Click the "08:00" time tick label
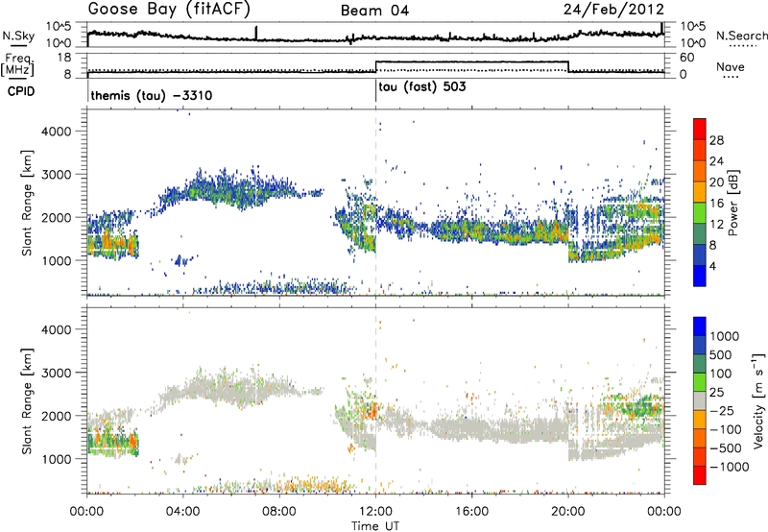The width and height of the screenshot is (768, 532). coord(279,512)
